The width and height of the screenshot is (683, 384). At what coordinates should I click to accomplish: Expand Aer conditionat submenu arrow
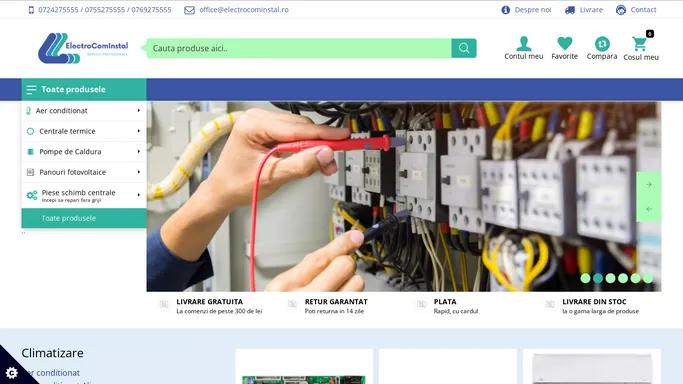139,111
